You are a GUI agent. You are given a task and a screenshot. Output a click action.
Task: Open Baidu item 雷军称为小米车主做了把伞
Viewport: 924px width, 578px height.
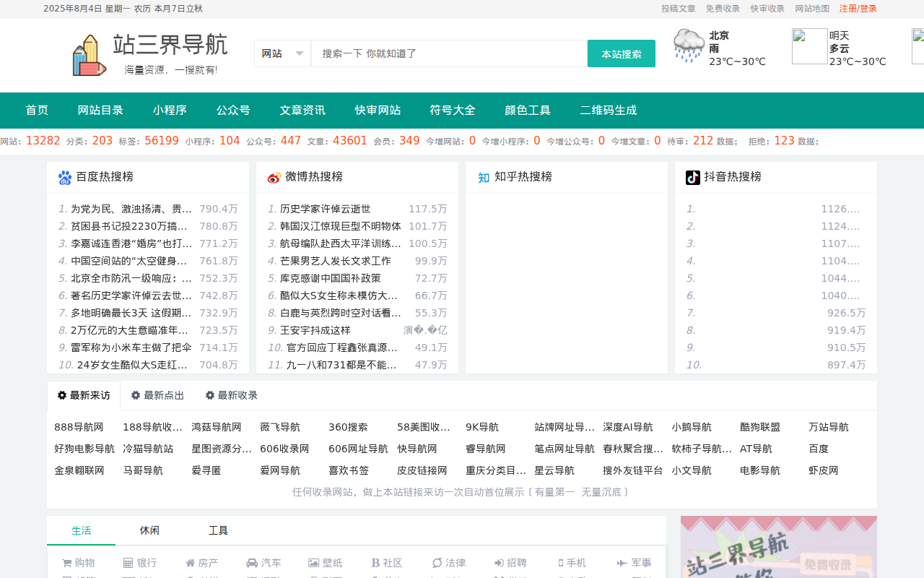(131, 348)
